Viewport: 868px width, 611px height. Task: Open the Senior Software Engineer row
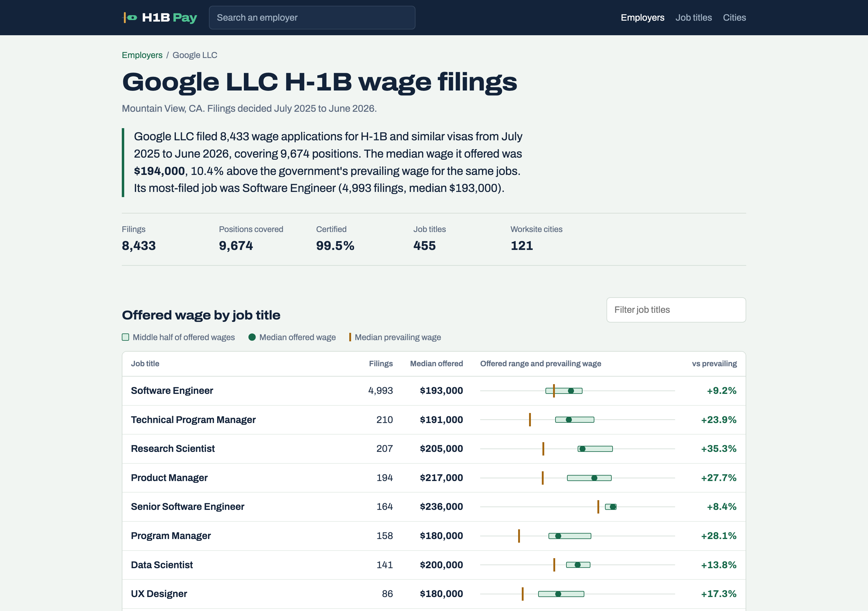434,507
